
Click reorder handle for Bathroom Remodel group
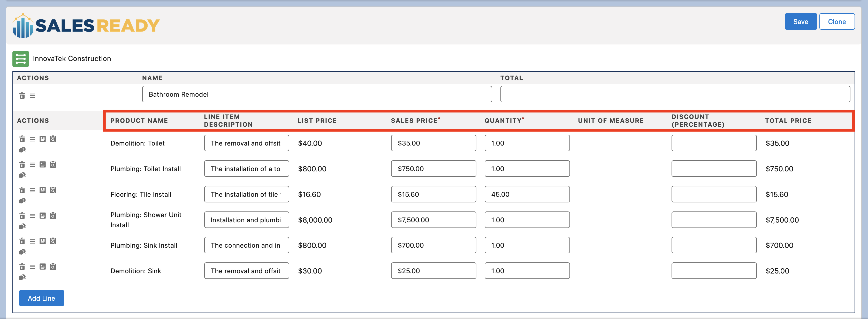point(32,96)
